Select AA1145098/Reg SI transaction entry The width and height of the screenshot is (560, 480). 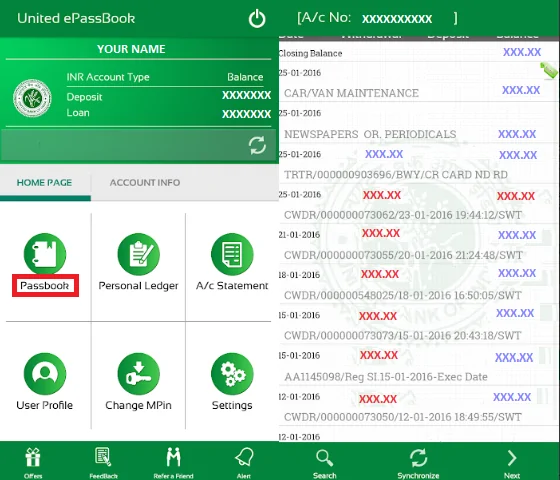coord(386,377)
